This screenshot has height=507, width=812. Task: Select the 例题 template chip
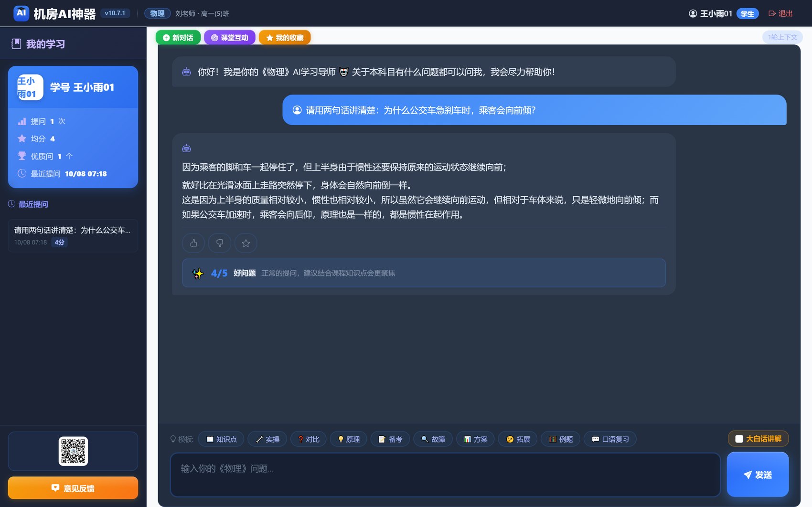[561, 439]
